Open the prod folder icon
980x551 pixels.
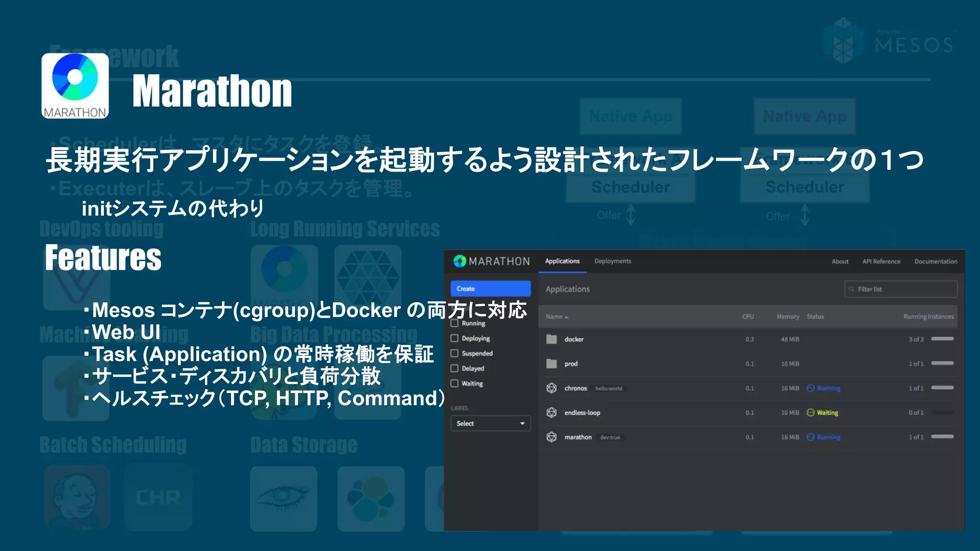(552, 364)
